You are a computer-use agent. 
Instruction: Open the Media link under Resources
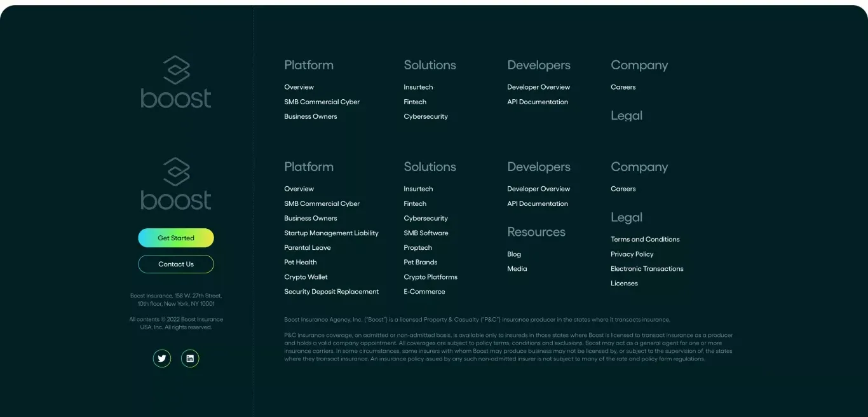pos(517,269)
